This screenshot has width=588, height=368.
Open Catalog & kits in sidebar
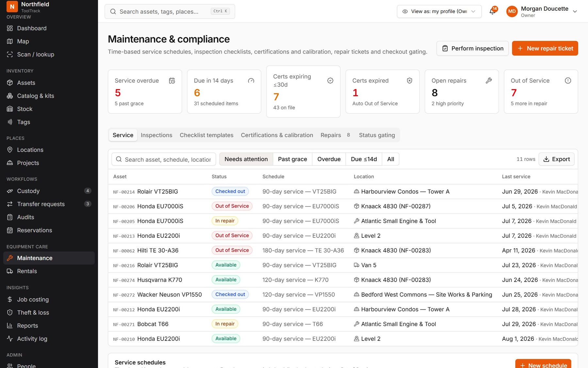point(49,96)
